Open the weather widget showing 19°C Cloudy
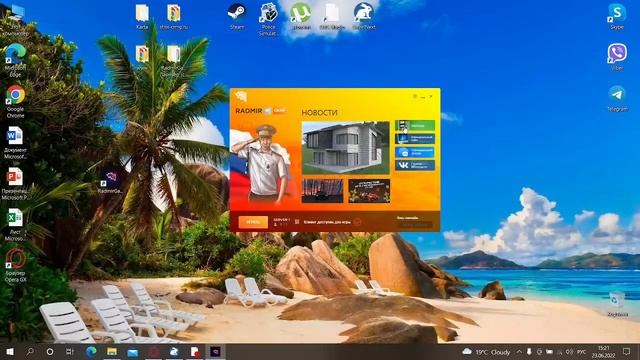Viewport: 640px width, 360px height. tap(486, 352)
